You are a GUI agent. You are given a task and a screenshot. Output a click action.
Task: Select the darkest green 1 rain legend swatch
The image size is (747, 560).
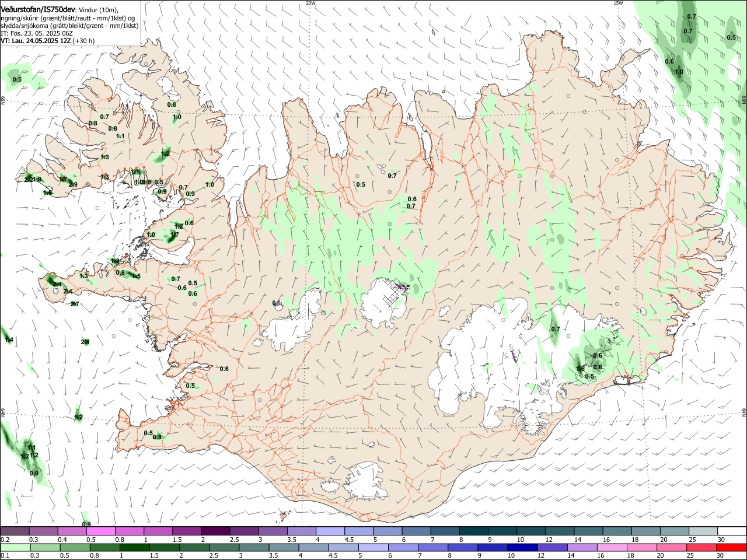click(x=135, y=548)
